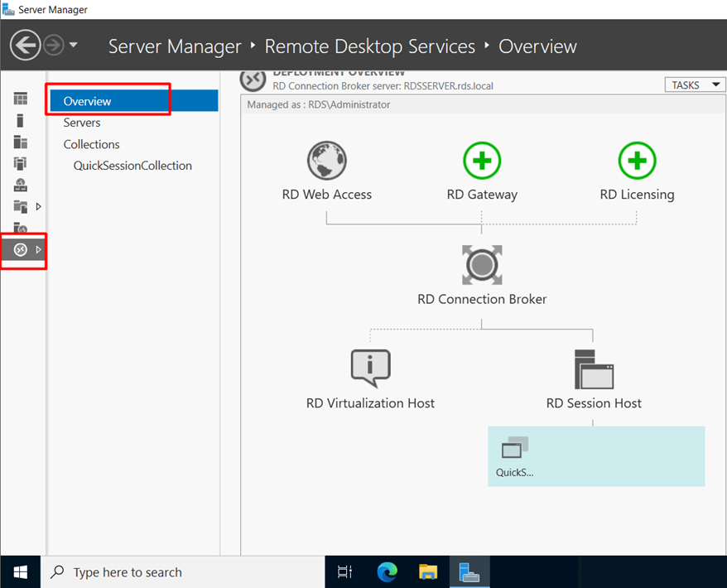Click Server Manager in the breadcrumb
This screenshot has width=727, height=588.
[175, 46]
